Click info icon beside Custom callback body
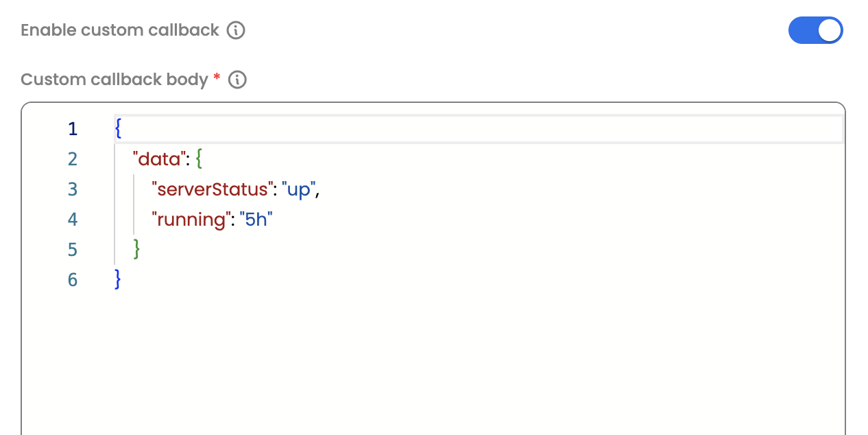The height and width of the screenshot is (435, 868). tap(237, 80)
